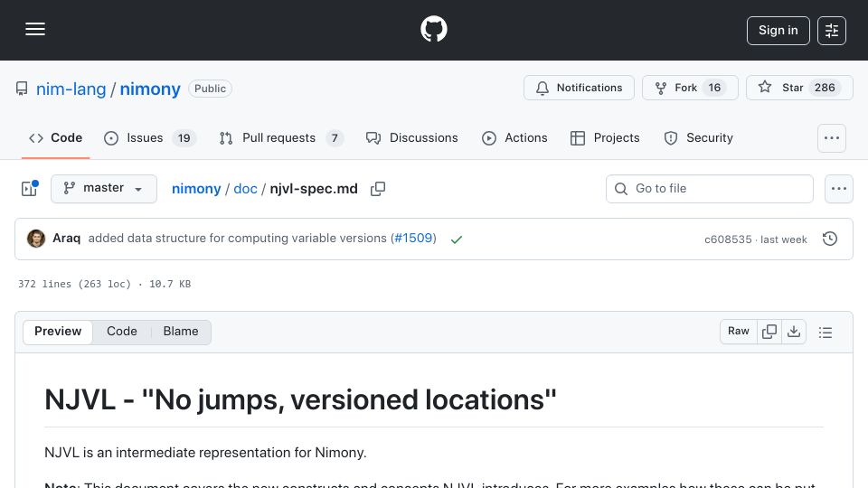Screen dimensions: 868x488
Task: Click the Notifications bell button
Action: click(579, 88)
